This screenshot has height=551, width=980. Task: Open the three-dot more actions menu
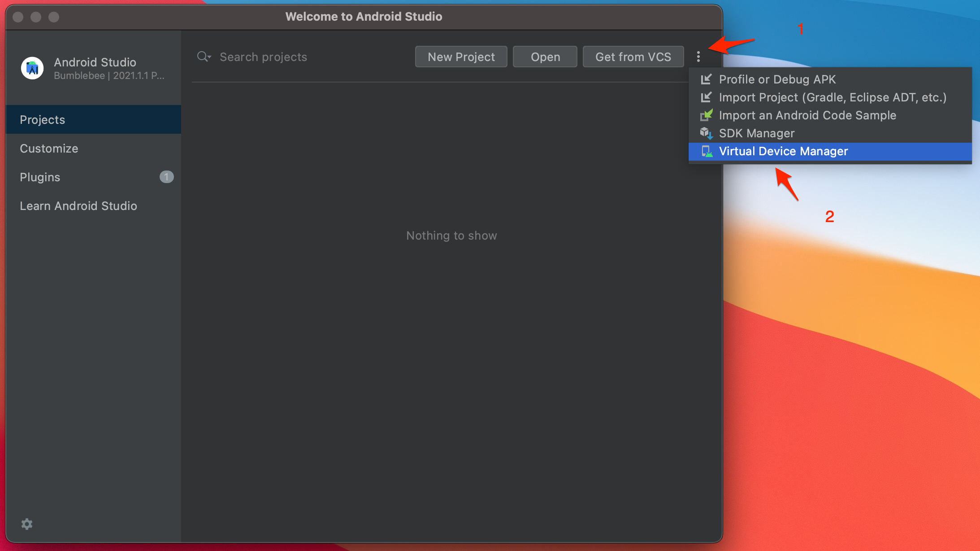(698, 57)
